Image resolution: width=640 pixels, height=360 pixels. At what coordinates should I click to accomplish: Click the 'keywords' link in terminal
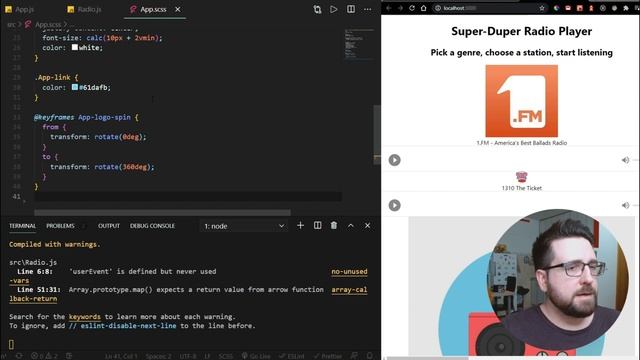[84, 317]
